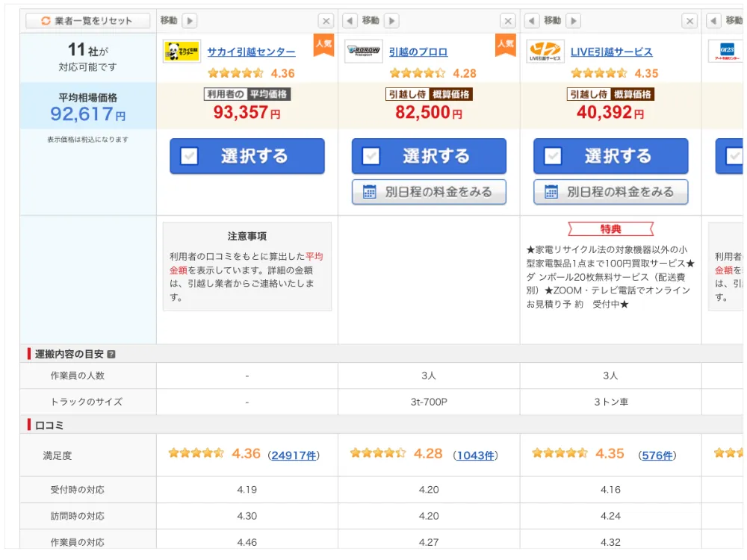Check 選択する for 引越のプロロ
The height and width of the screenshot is (560, 747).
point(429,156)
